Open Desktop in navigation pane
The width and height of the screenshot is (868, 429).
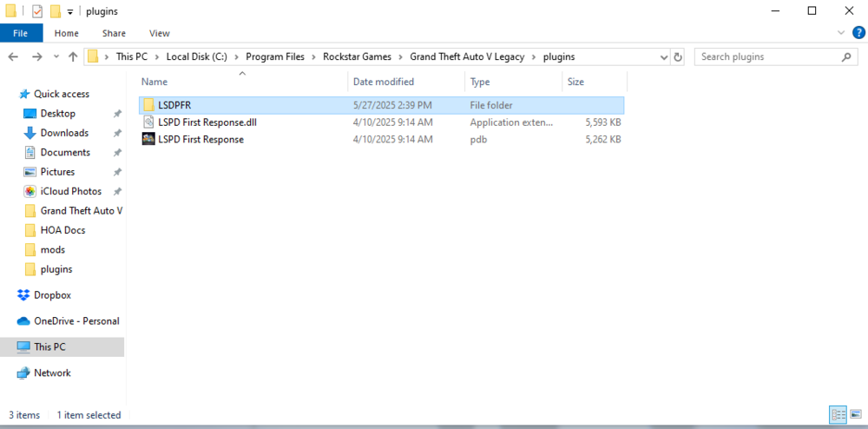[57, 114]
